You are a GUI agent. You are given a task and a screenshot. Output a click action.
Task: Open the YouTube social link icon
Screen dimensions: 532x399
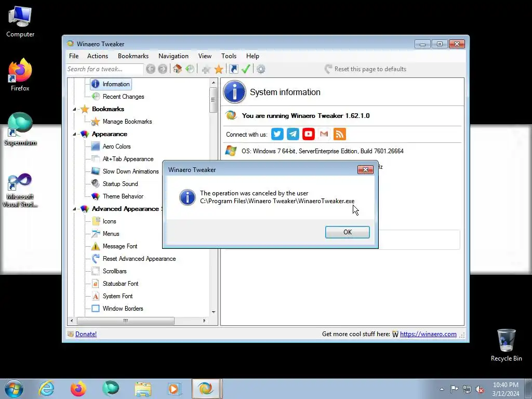pos(309,134)
